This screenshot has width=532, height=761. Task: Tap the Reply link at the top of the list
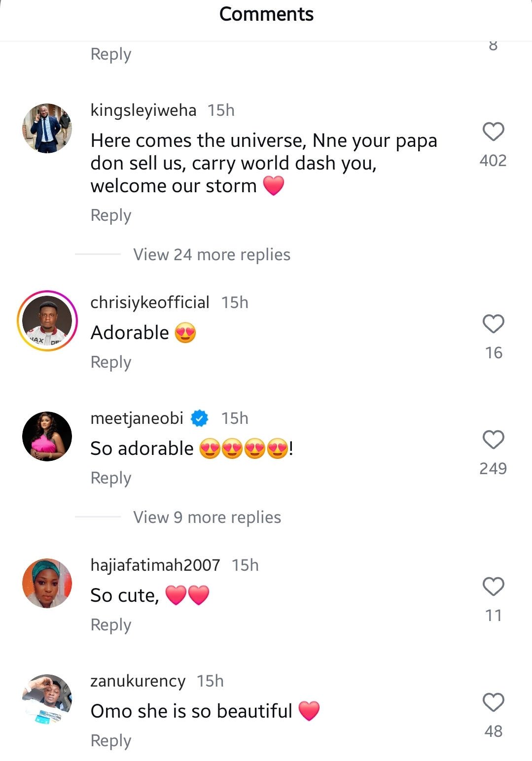pos(111,54)
